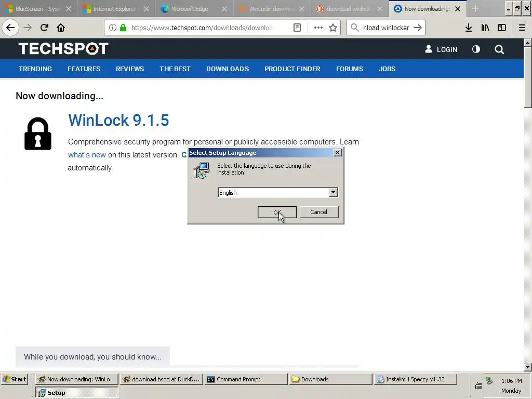Viewport: 532px width, 399px height.
Task: Toggle the sidebar panel icon
Action: click(x=502, y=28)
